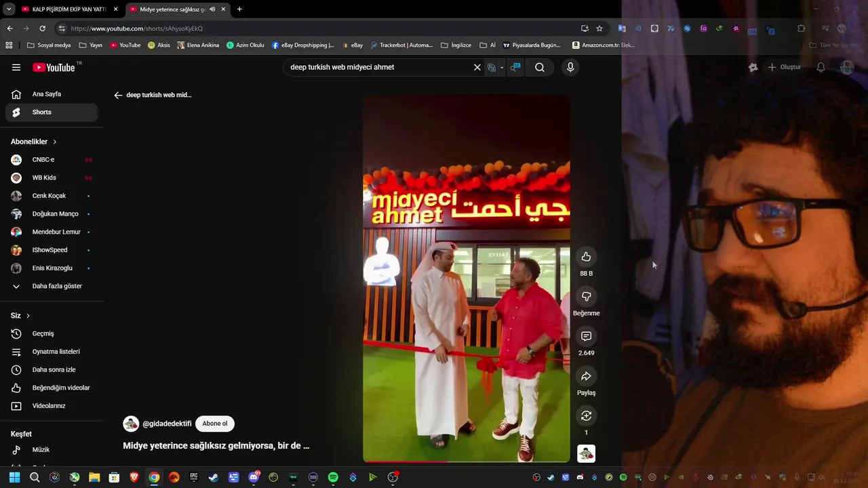Image resolution: width=868 pixels, height=488 pixels.
Task: Open Epic Games from the taskbar
Action: [194, 477]
